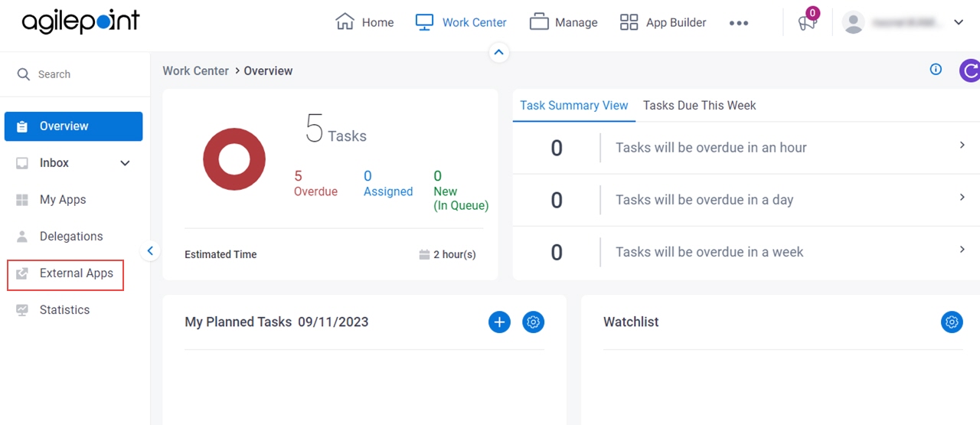Expand overdue in a day arrow

(962, 197)
